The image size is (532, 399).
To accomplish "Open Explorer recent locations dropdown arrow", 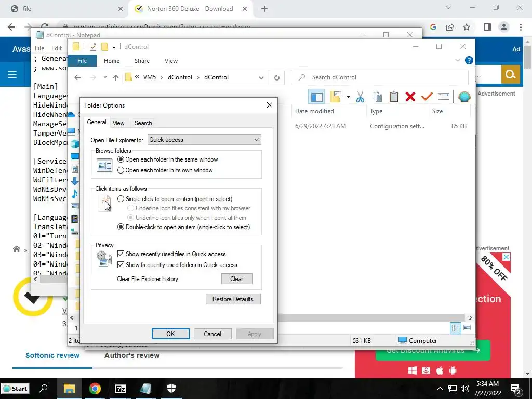I will (105, 77).
